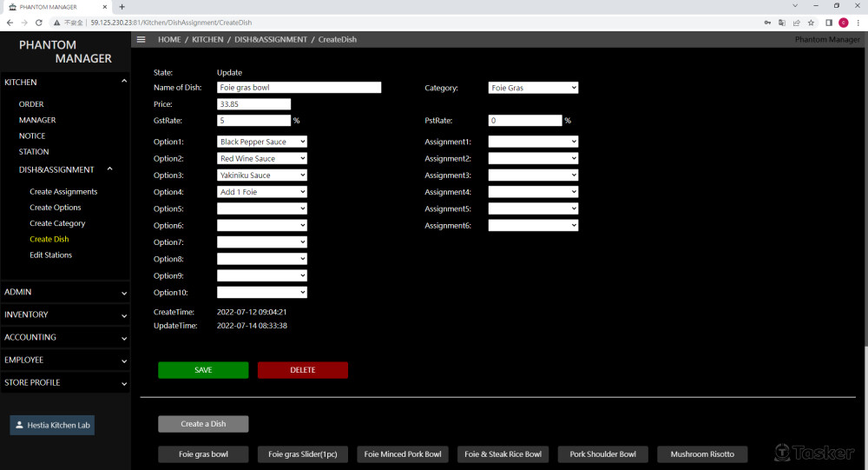Close the PHANTOM MANAGER browser tab
868x470 pixels.
click(105, 7)
